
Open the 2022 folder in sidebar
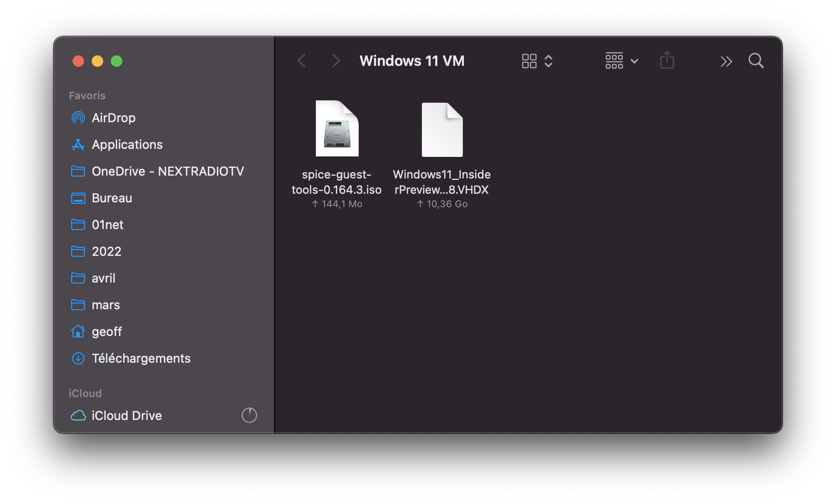click(164, 252)
